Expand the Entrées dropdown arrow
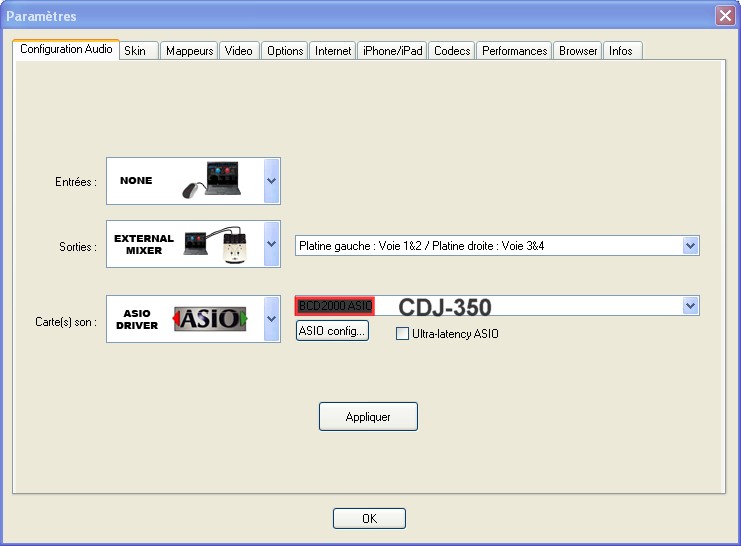The width and height of the screenshot is (741, 546). [271, 181]
